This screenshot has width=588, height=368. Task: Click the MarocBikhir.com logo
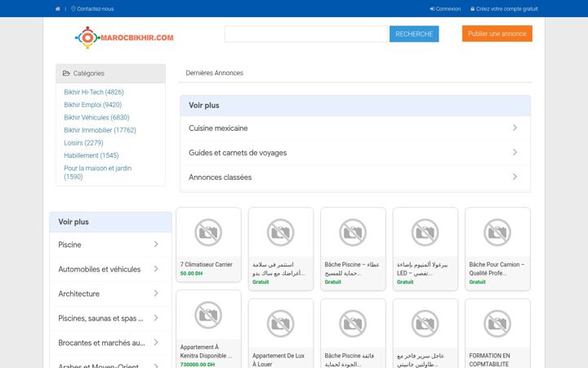124,37
